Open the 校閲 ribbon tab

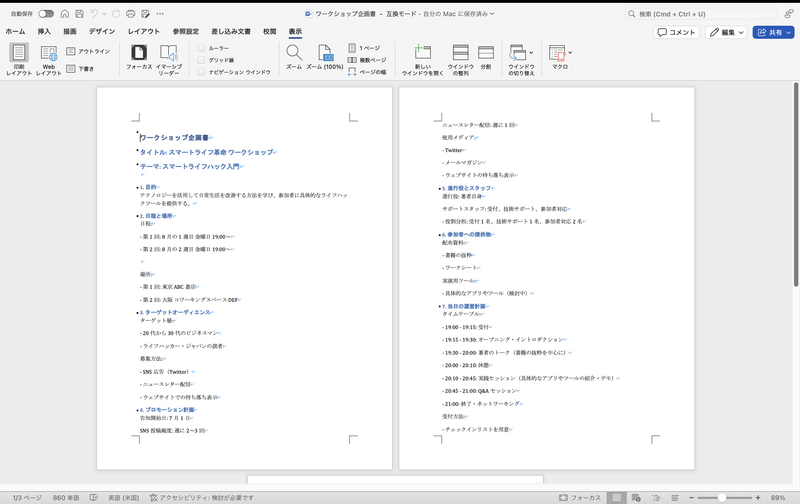coord(269,32)
